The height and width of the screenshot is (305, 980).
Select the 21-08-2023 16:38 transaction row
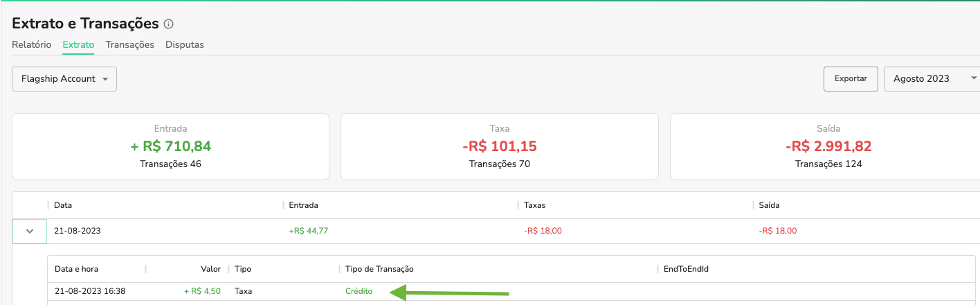point(90,291)
